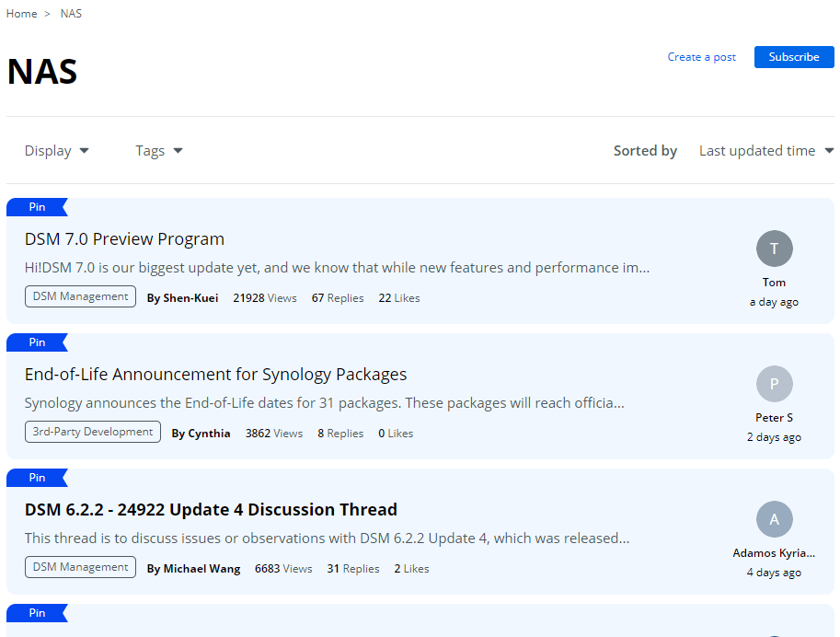Open DSM 7.0 Preview Program thread
840x637 pixels.
[x=124, y=238]
